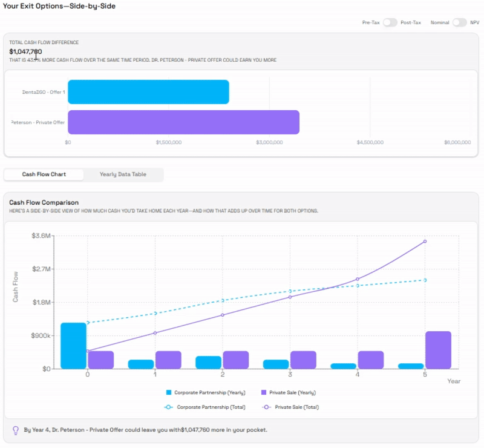Switch to the Cash Flow Chart tab
Image resolution: width=484 pixels, height=448 pixels.
click(x=44, y=174)
